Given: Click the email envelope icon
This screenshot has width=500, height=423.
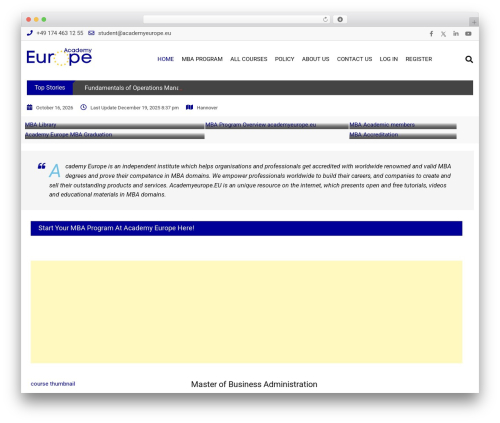Looking at the screenshot, I should point(91,33).
